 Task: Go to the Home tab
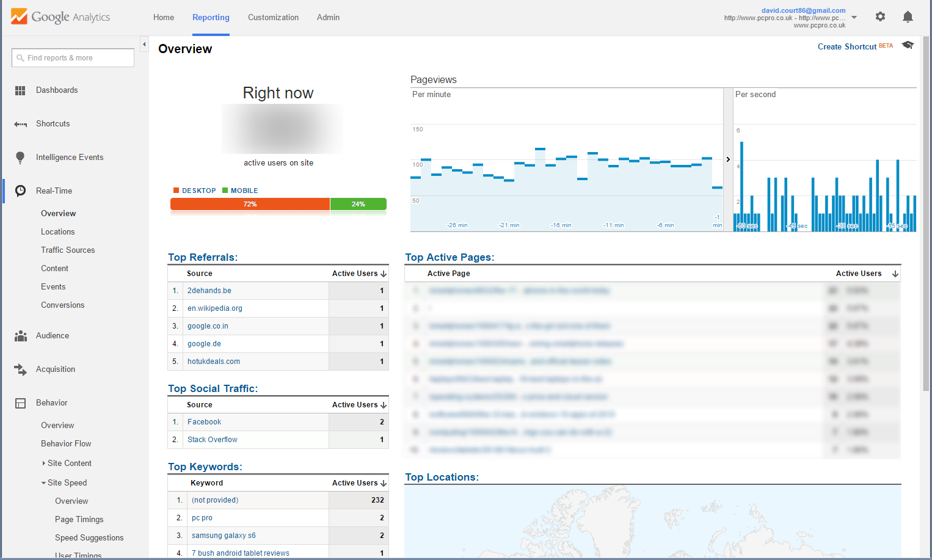point(164,17)
